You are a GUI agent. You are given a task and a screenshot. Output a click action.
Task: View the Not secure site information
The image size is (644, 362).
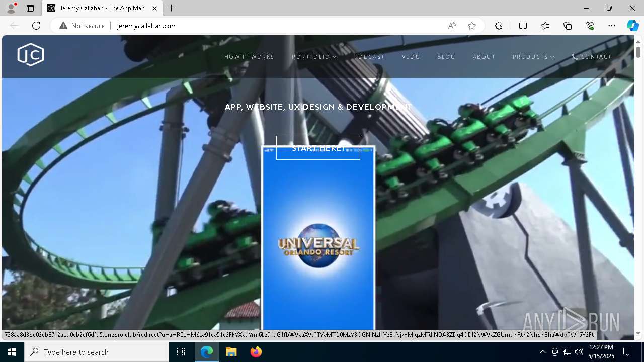(x=82, y=26)
